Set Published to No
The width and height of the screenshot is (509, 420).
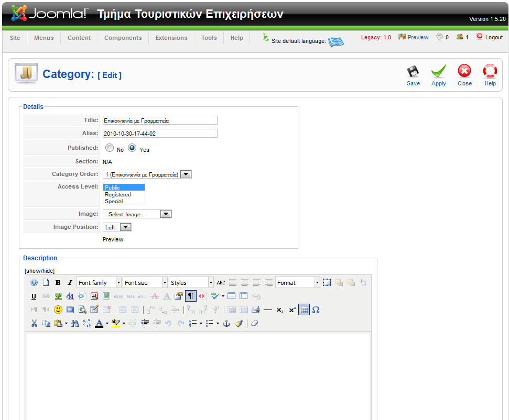[x=110, y=148]
